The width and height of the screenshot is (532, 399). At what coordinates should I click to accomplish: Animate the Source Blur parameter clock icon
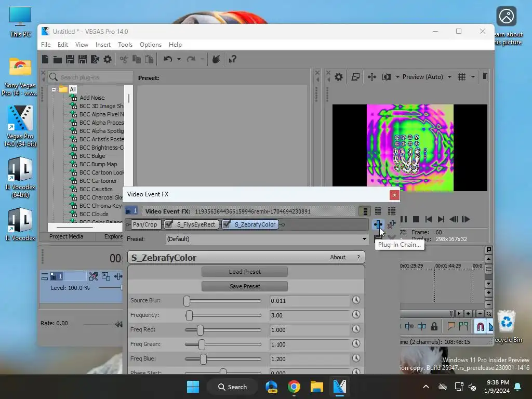point(356,300)
